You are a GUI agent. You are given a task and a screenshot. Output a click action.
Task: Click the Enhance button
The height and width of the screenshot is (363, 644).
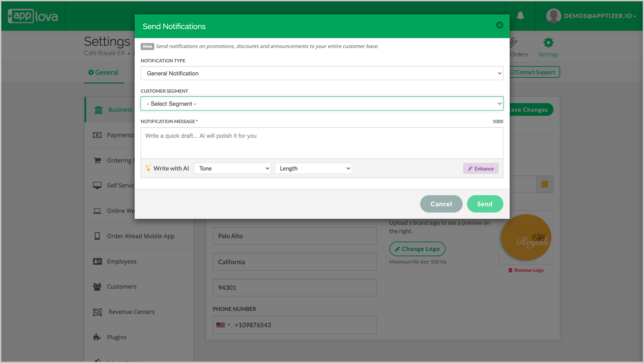(x=480, y=168)
